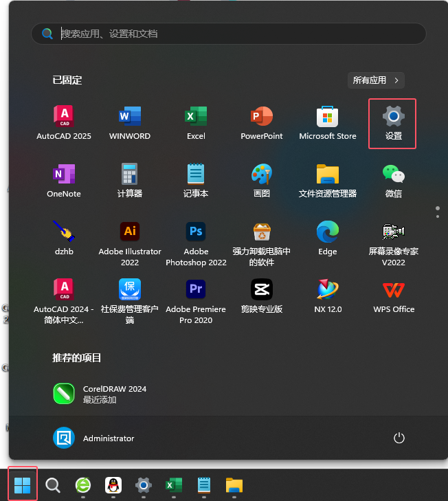Switch to Excel on taskbar
This screenshot has width=448, height=501.
[174, 485]
